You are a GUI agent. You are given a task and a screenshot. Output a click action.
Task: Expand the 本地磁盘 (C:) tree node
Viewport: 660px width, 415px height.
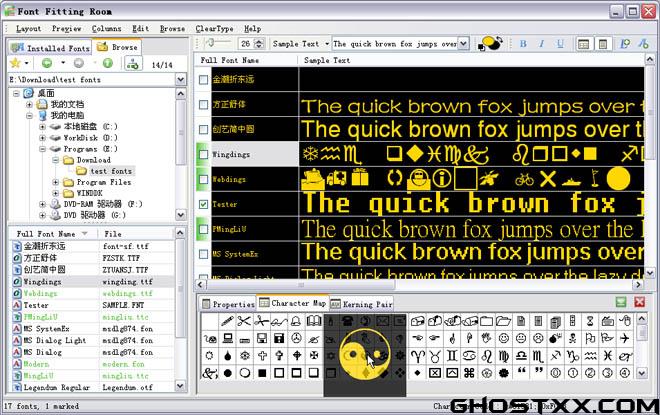43,127
